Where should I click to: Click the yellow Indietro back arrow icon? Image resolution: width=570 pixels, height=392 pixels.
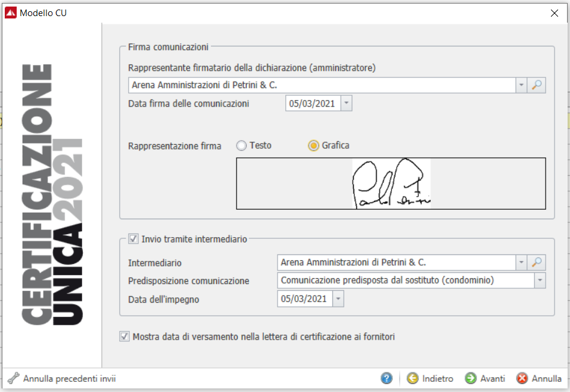coord(412,378)
